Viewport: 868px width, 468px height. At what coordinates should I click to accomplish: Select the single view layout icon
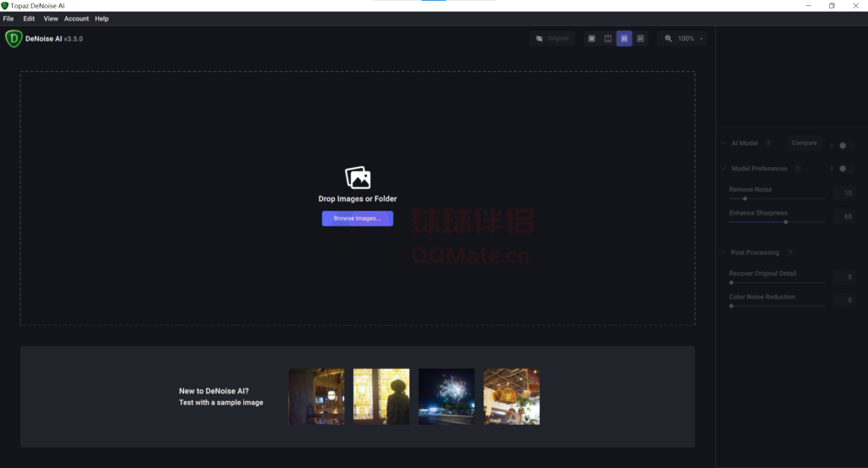[x=592, y=38]
